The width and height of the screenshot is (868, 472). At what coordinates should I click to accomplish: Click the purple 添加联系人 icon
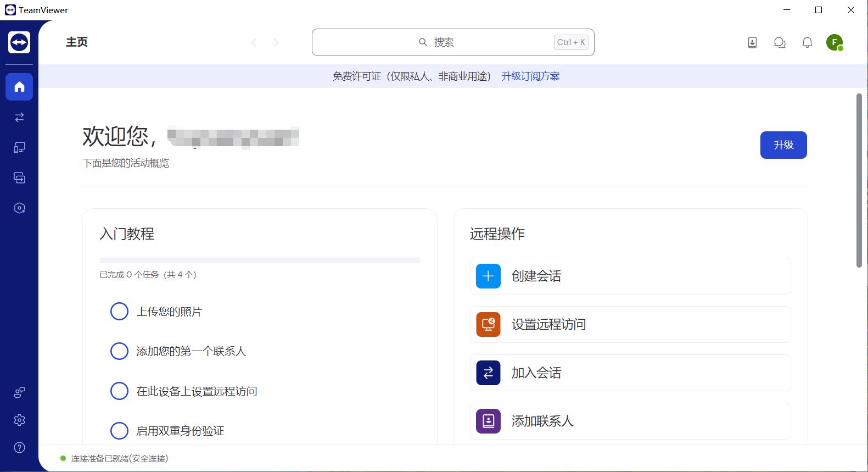point(488,421)
